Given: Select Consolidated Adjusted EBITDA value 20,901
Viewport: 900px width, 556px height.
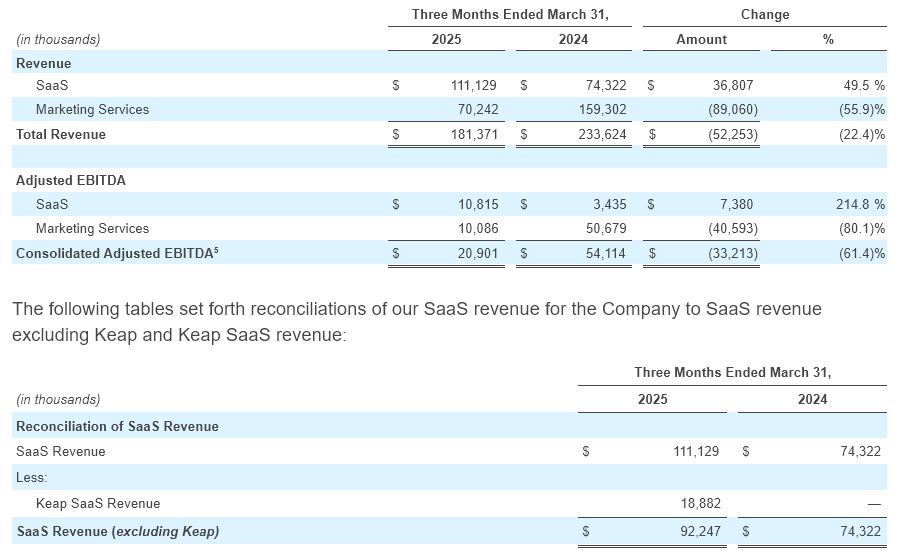Looking at the screenshot, I should [478, 254].
